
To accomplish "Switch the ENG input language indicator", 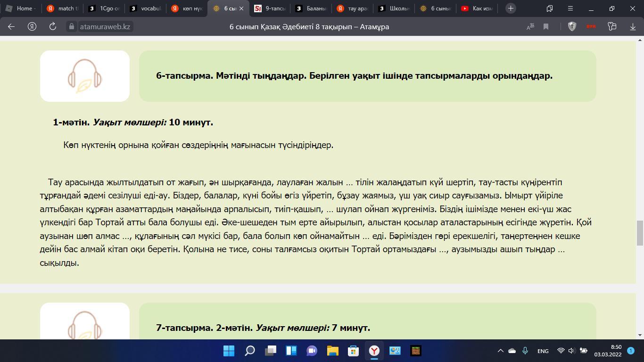I will click(543, 351).
